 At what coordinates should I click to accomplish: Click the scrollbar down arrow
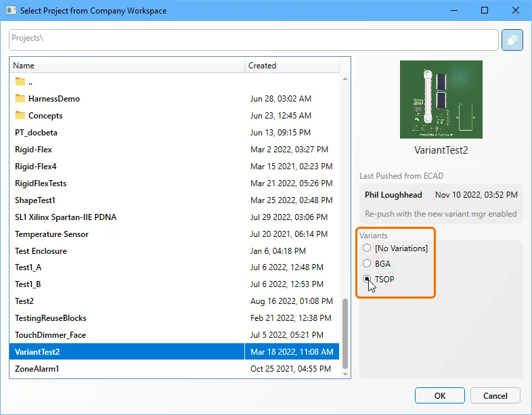click(x=345, y=374)
